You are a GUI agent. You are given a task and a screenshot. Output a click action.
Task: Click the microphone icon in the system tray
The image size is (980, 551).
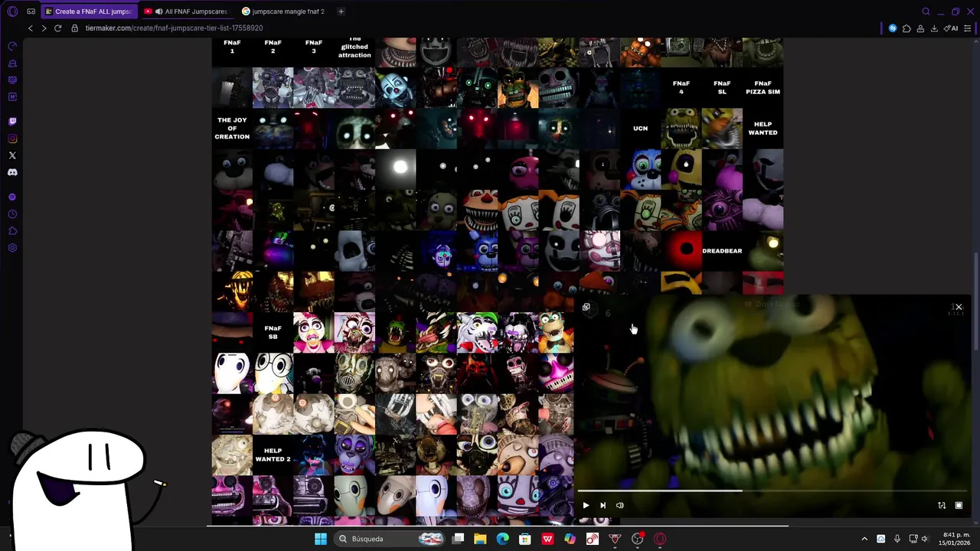pos(897,539)
